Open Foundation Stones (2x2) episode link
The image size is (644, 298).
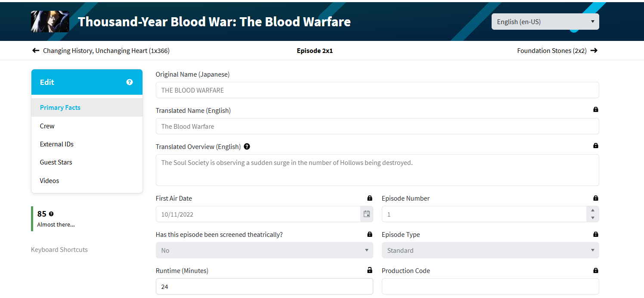[551, 51]
